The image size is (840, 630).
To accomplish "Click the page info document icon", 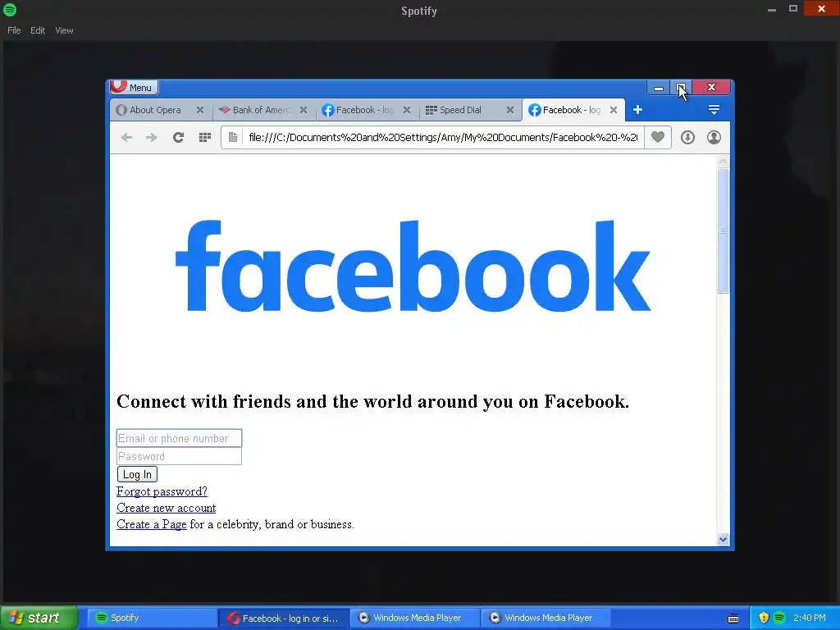I will [x=233, y=138].
